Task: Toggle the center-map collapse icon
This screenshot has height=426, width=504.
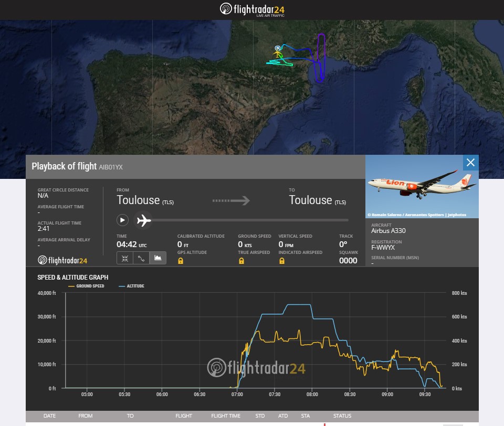Action: coord(125,258)
